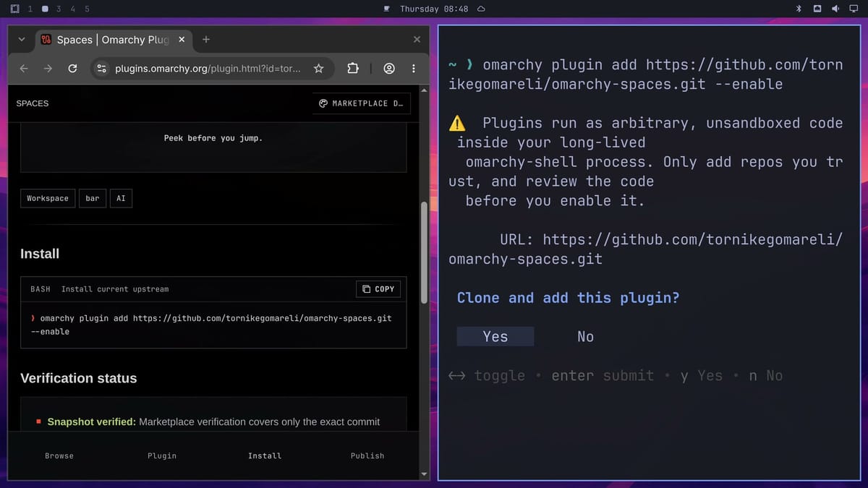Click the BASH label in the code block

[41, 289]
